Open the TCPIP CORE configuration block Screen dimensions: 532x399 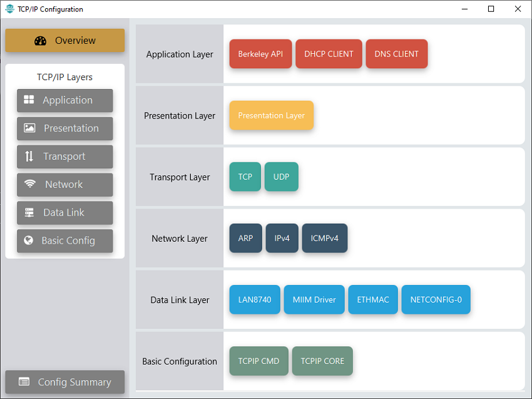pyautogui.click(x=322, y=361)
